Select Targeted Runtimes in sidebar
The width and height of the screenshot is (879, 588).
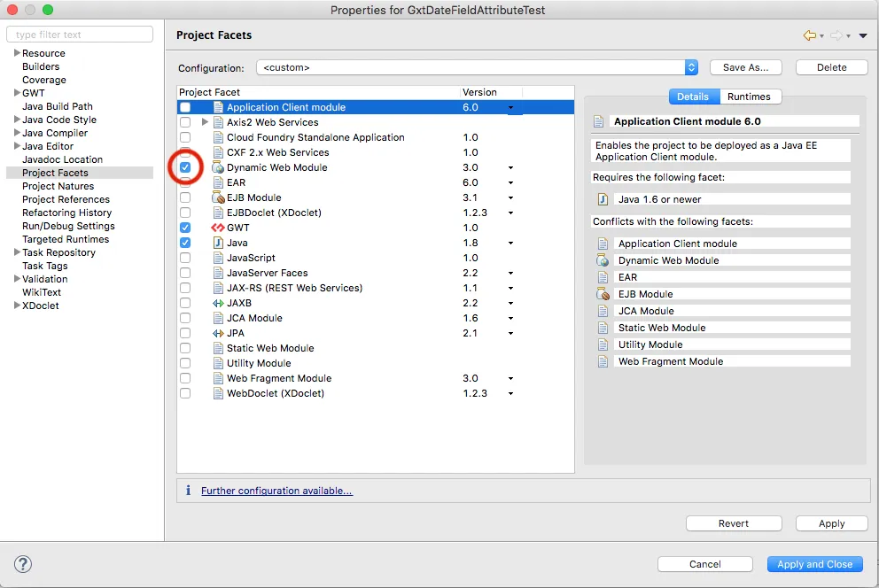tap(66, 239)
